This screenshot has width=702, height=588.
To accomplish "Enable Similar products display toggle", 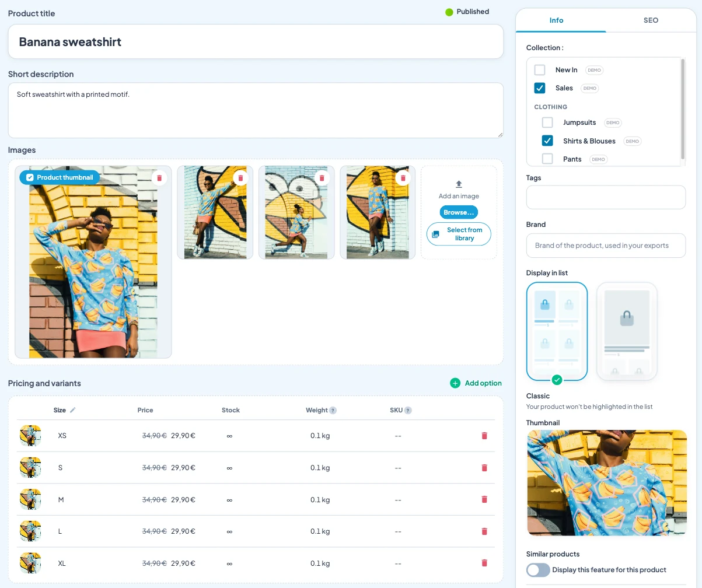I will (538, 570).
